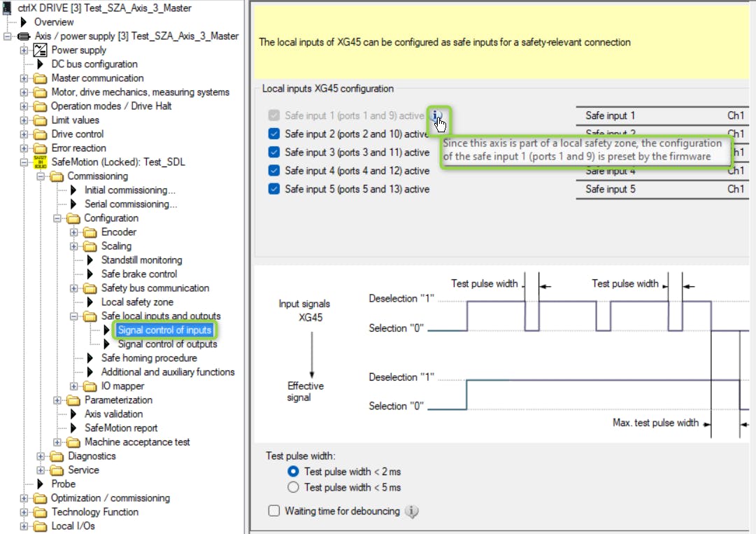Open Additional and auxiliary functions page
756x534 pixels.
(x=168, y=372)
